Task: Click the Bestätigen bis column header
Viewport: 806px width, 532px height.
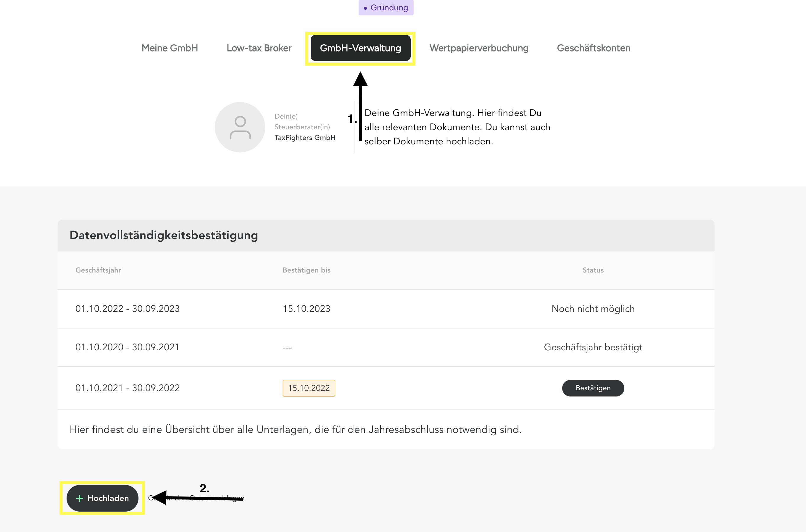Action: 306,270
